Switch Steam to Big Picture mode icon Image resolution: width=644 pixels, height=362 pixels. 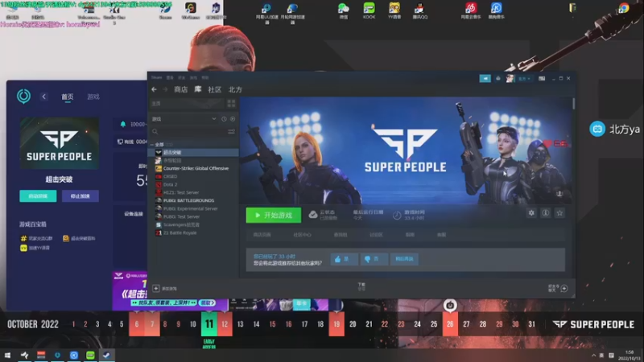[x=542, y=78]
